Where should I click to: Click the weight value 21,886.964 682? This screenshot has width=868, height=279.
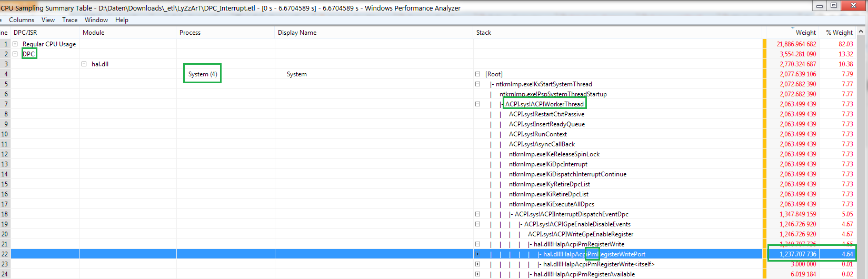coord(796,44)
